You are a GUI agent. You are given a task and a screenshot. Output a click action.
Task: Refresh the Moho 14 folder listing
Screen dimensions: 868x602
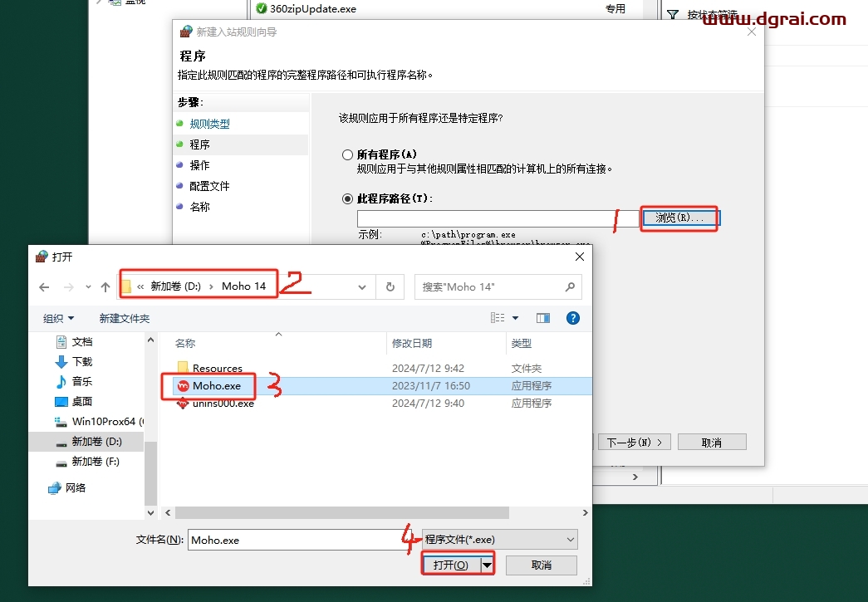click(390, 287)
